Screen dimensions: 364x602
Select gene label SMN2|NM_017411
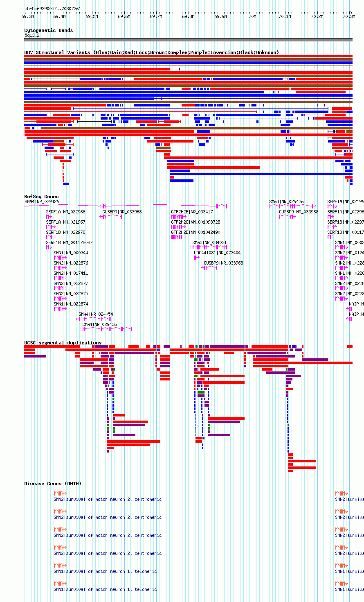point(71,273)
